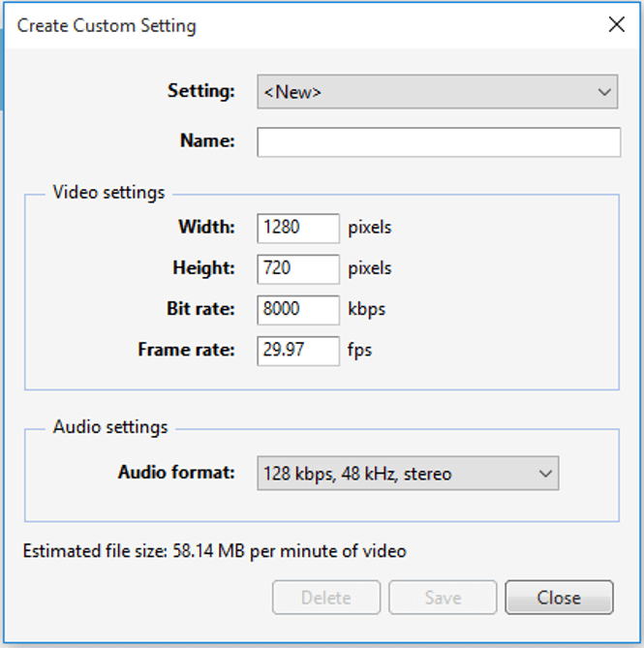The width and height of the screenshot is (644, 648).
Task: Click the 'Video settings' group label
Action: [x=108, y=193]
